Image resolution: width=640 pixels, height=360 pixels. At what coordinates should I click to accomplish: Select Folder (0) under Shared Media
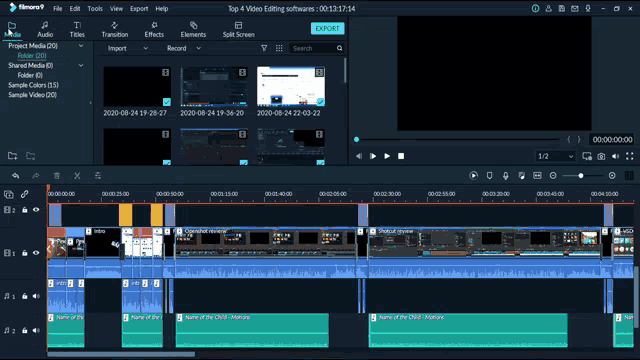coord(30,75)
